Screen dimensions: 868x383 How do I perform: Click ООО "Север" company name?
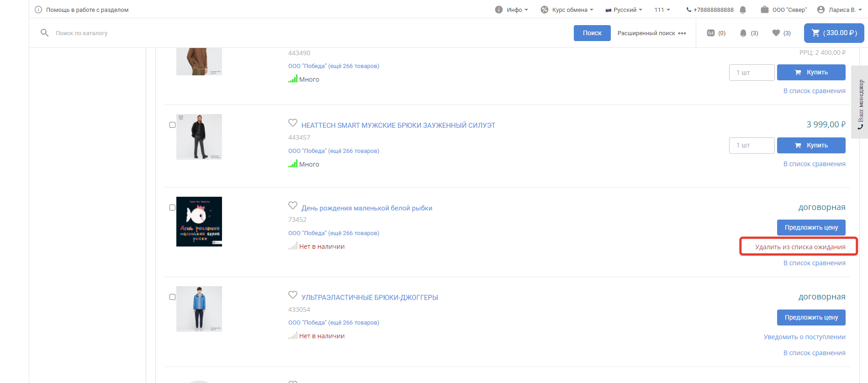789,10
